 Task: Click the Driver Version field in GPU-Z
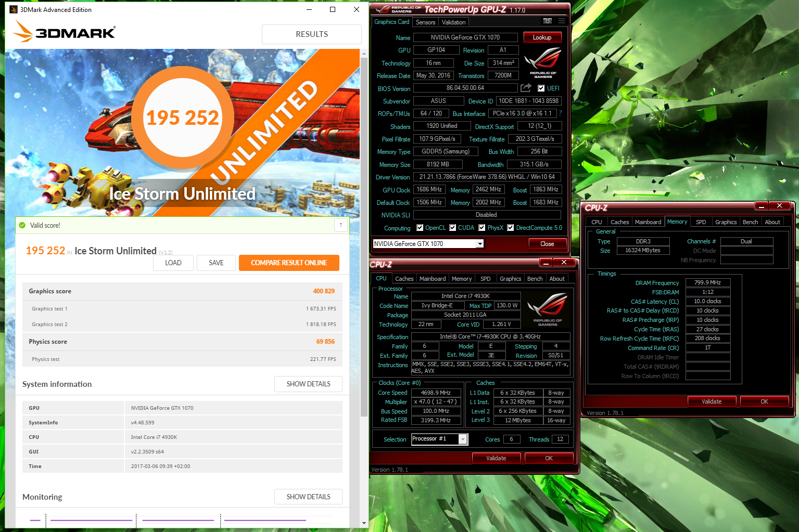tap(487, 177)
